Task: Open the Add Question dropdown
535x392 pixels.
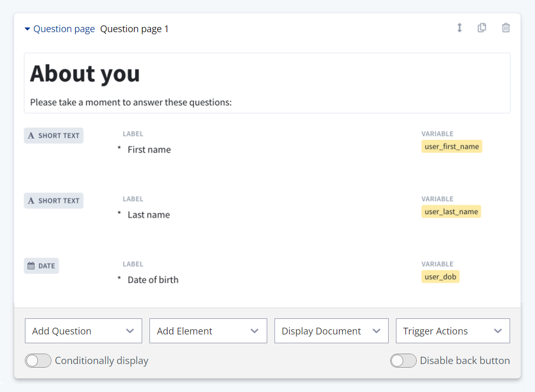Action: (x=83, y=331)
